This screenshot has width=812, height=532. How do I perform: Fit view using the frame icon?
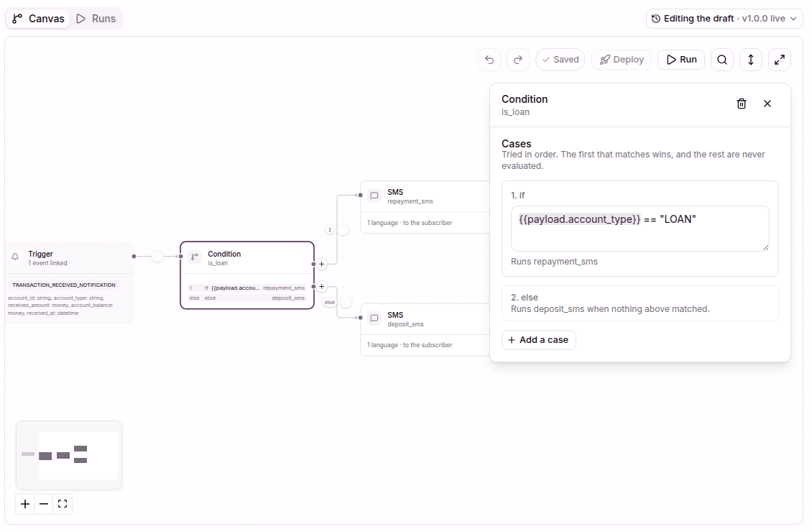point(63,503)
